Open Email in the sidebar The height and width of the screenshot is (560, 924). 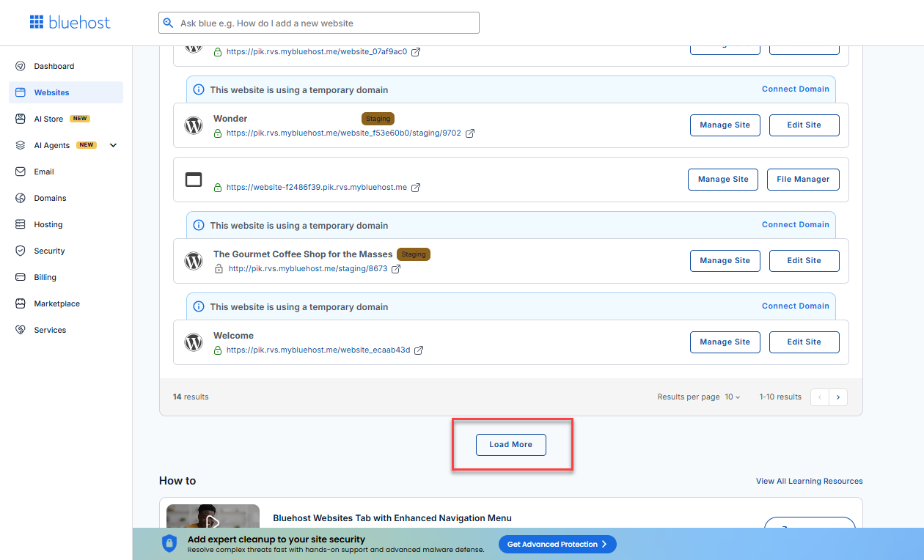tap(66, 172)
